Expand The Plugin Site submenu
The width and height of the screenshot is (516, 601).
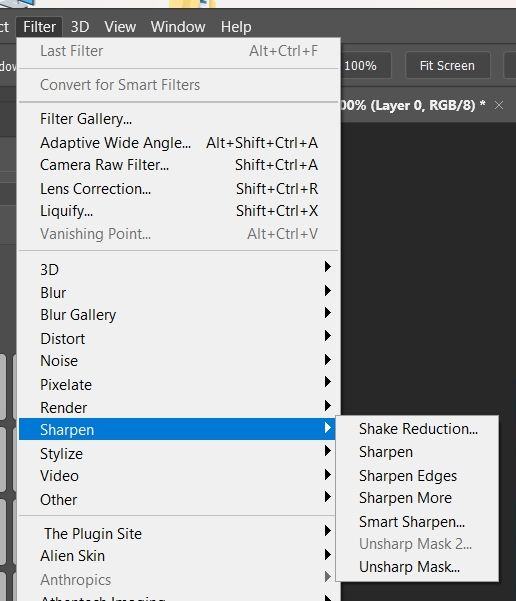(179, 534)
